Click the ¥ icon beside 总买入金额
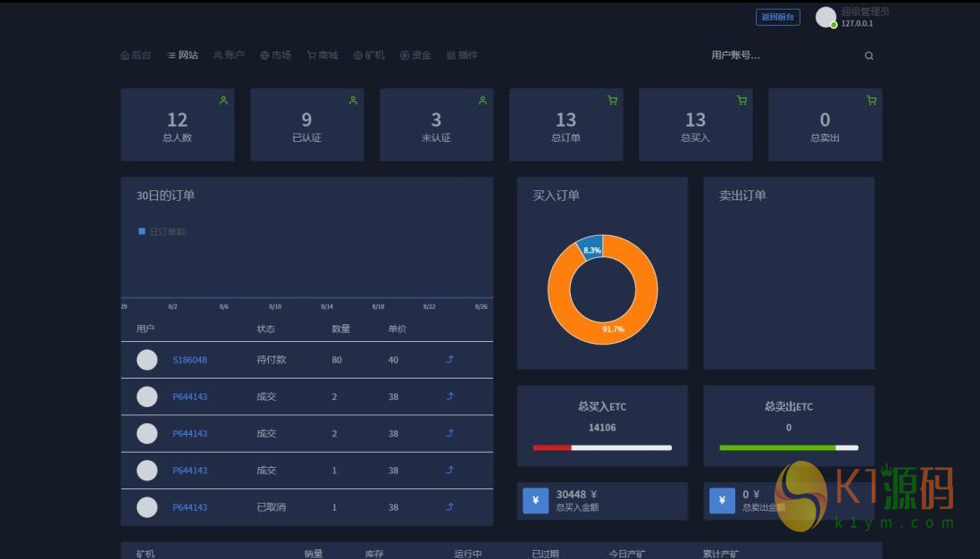980x559 pixels. pos(536,501)
